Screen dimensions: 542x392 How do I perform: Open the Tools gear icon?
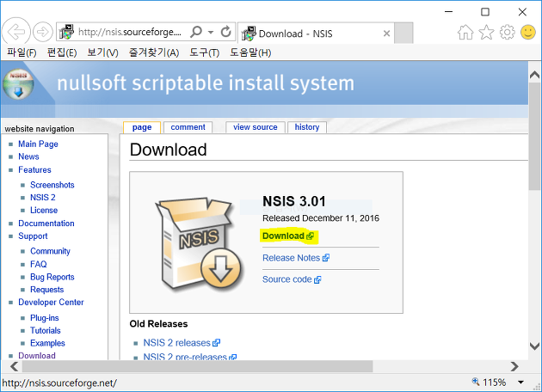(507, 33)
